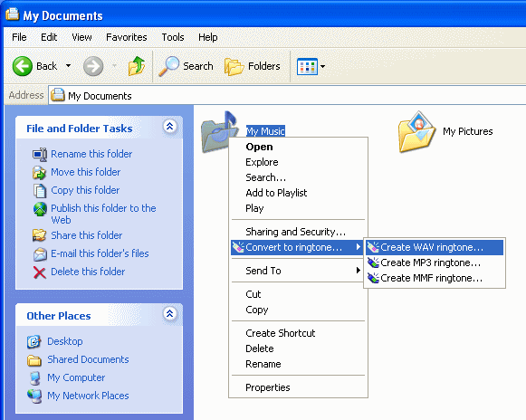This screenshot has width=526, height=420.
Task: Click the Create MMF ringtone icon
Action: 373,278
